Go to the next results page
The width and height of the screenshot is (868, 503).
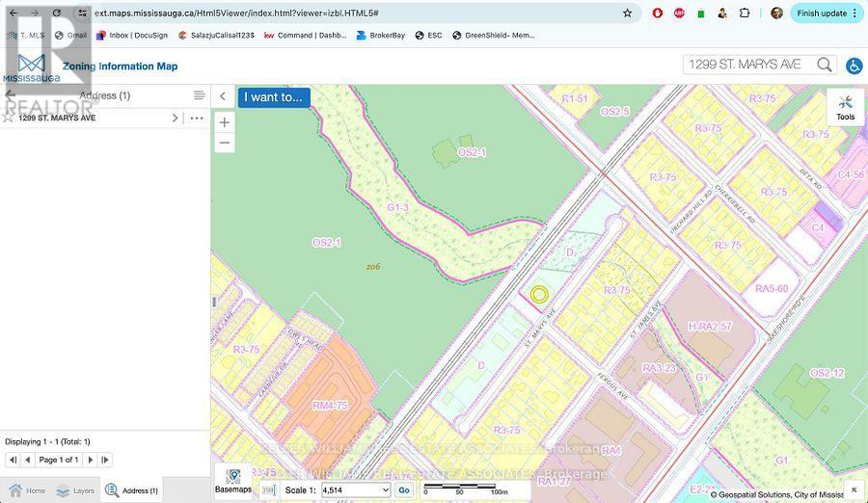(x=91, y=460)
